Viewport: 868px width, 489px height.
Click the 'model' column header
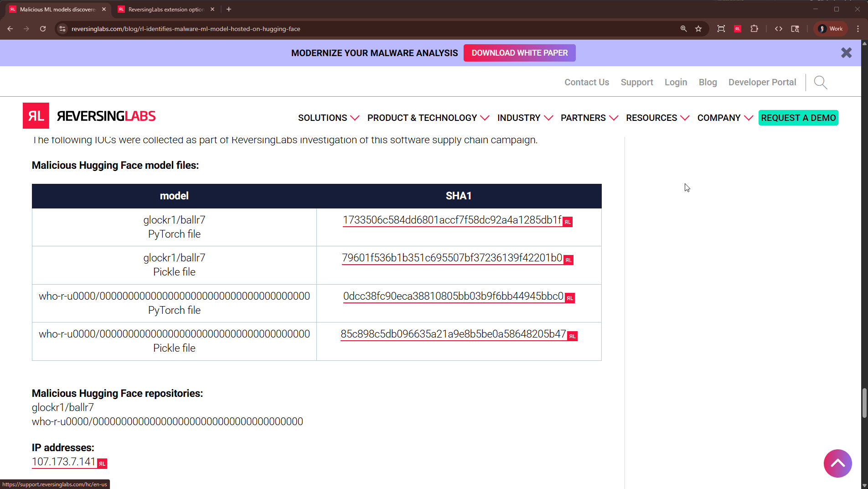click(x=174, y=196)
